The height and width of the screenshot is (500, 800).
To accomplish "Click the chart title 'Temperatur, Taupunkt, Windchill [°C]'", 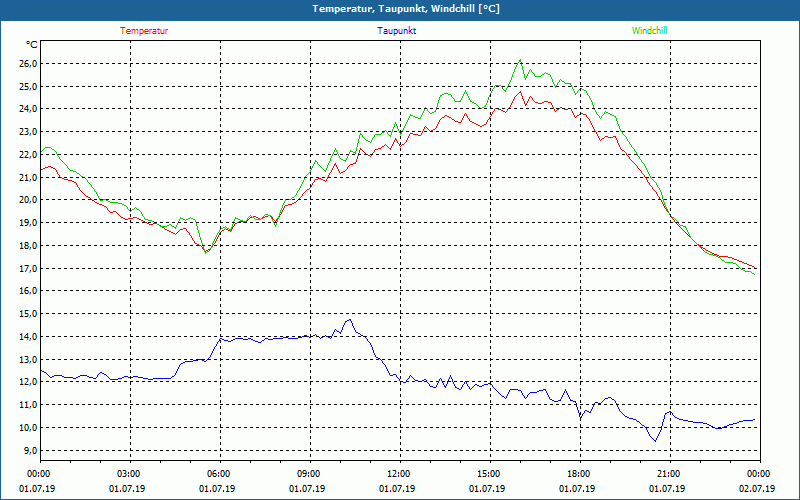I will point(406,9).
